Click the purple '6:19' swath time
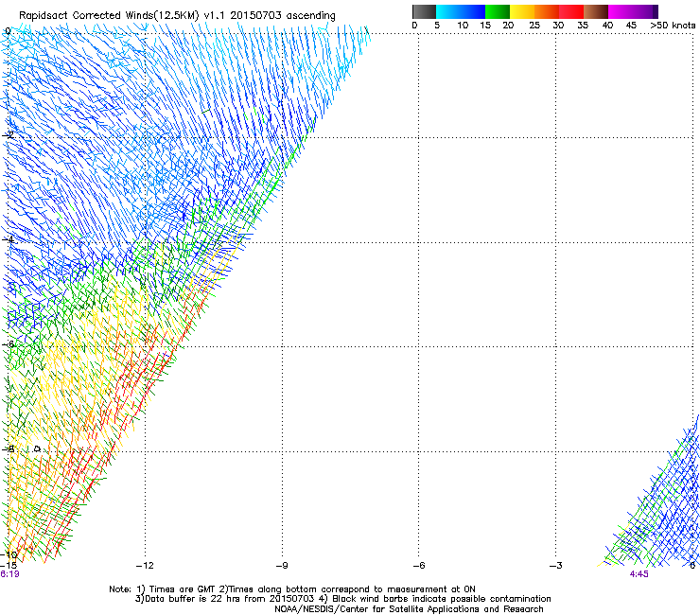Image resolution: width=700 pixels, height=615 pixels. 9,574
